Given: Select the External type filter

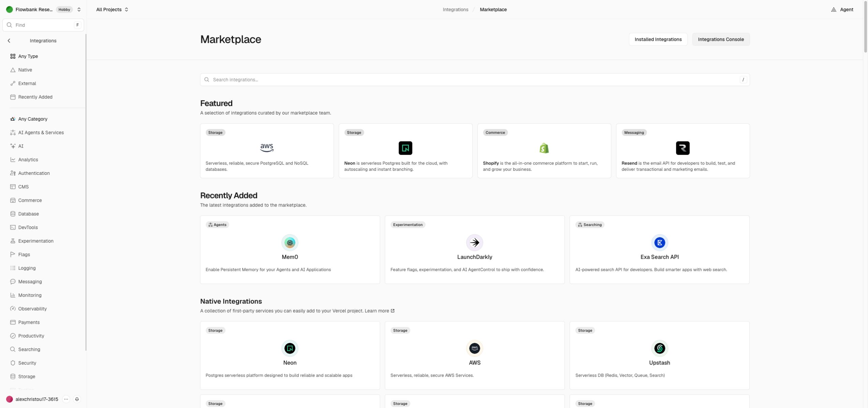Looking at the screenshot, I should pyautogui.click(x=43, y=84).
